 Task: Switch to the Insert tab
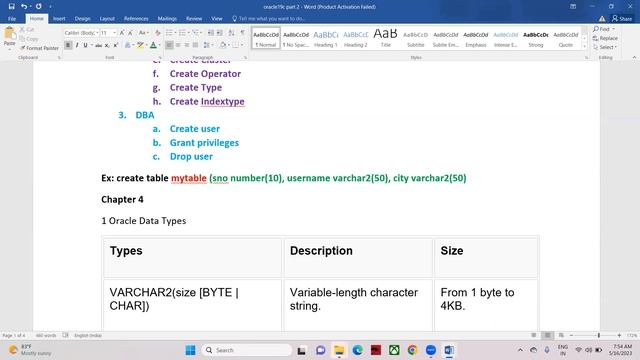point(59,18)
